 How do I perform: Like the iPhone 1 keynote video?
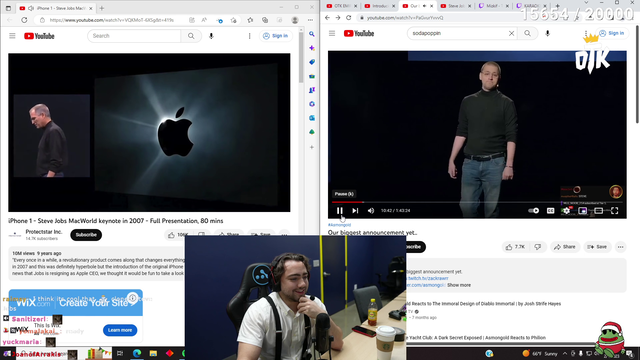pyautogui.click(x=178, y=235)
